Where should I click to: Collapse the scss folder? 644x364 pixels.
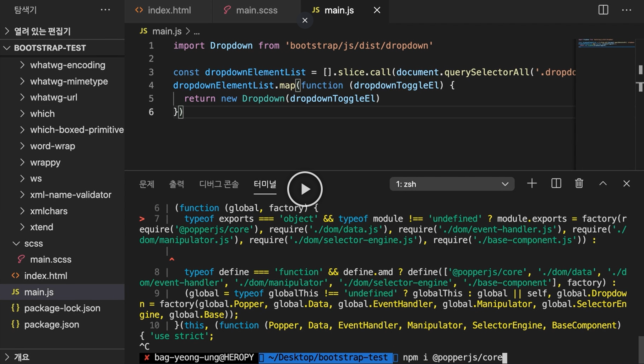(62, 243)
